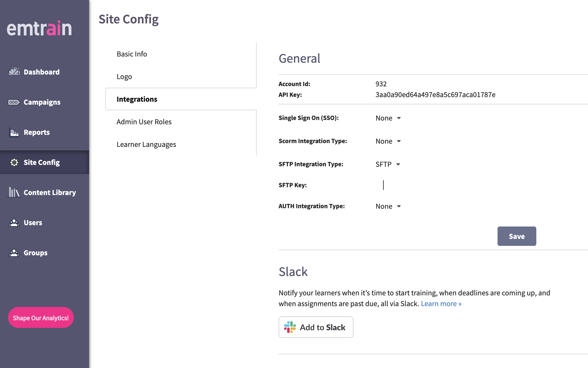Image resolution: width=588 pixels, height=368 pixels.
Task: Click the General section heading
Action: point(299,58)
